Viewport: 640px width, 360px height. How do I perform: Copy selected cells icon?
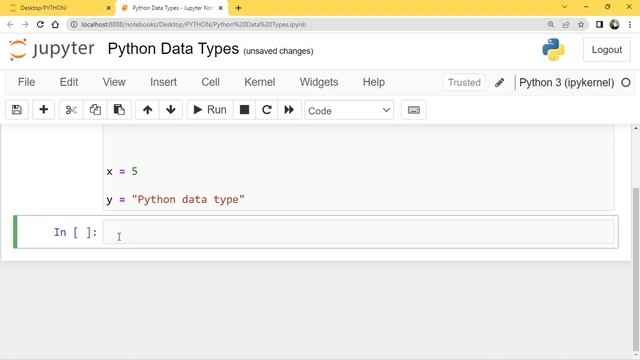[x=95, y=110]
